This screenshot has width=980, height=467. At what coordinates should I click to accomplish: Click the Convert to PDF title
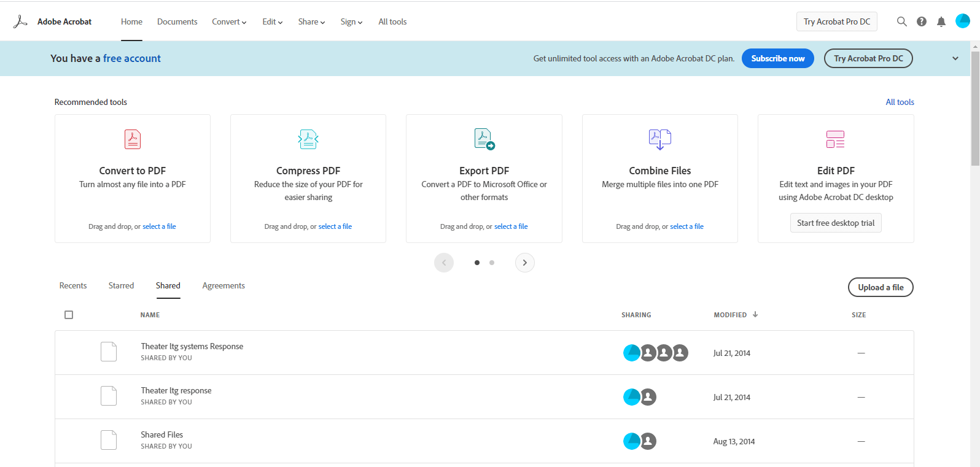pyautogui.click(x=133, y=171)
